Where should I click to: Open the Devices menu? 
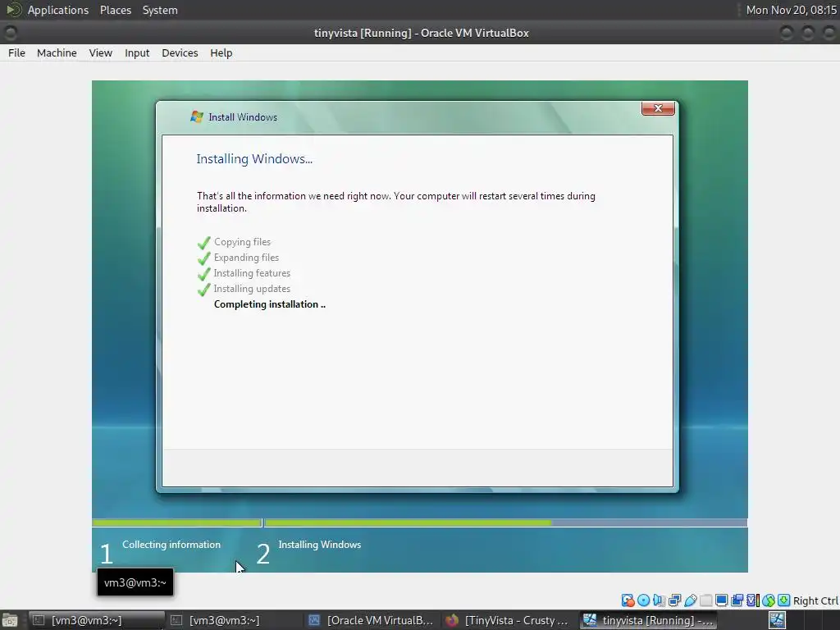coord(180,53)
